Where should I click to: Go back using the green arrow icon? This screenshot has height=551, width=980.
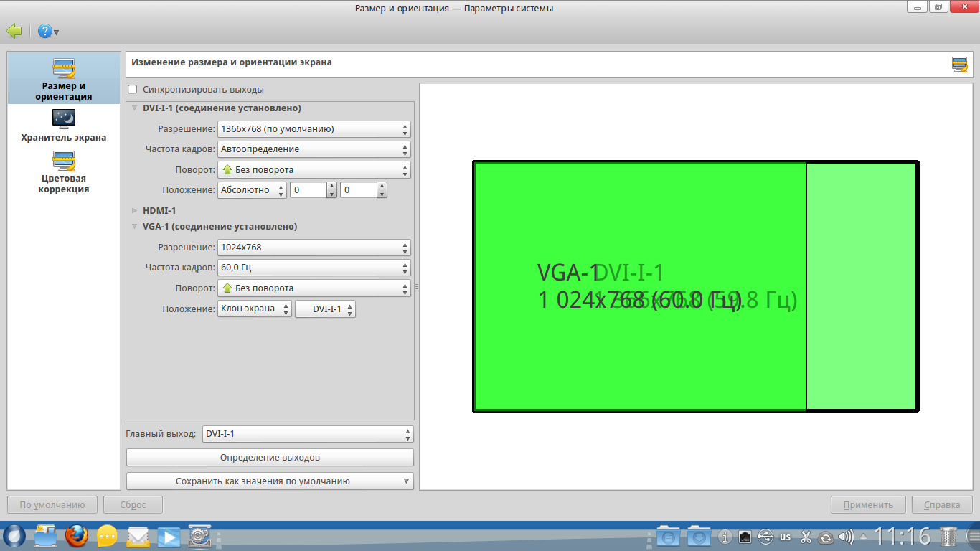(x=14, y=31)
